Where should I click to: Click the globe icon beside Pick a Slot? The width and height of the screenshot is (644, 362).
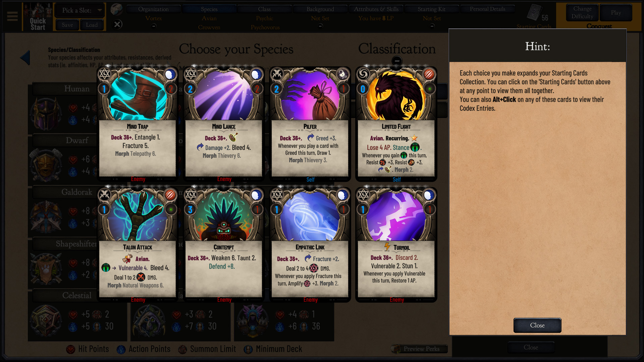point(116,9)
